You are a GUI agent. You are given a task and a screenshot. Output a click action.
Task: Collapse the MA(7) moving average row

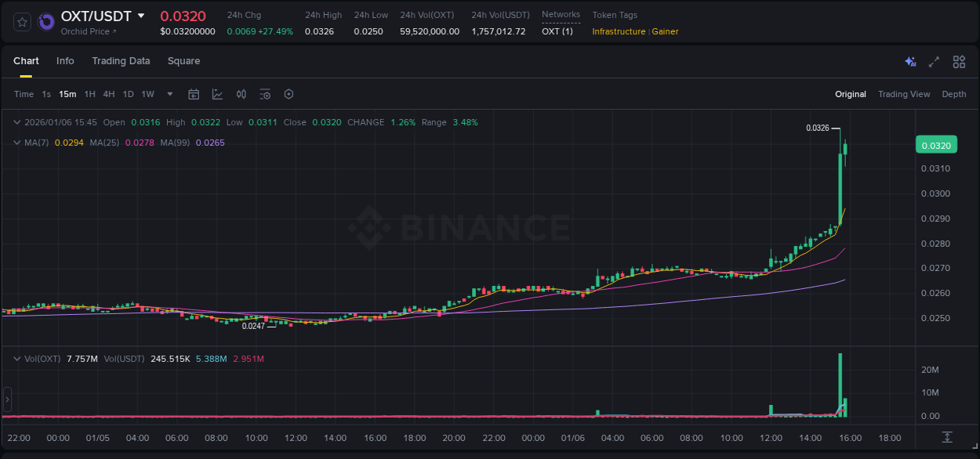[17, 143]
